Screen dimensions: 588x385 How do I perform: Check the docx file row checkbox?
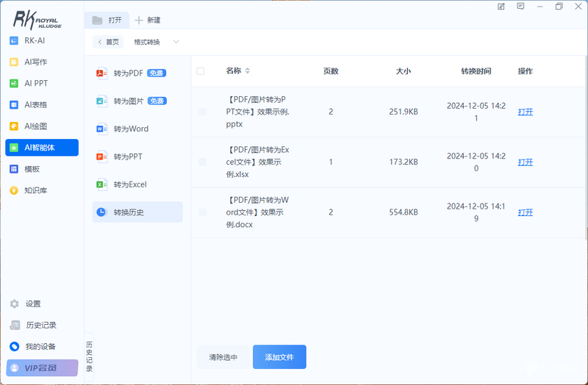tap(203, 212)
